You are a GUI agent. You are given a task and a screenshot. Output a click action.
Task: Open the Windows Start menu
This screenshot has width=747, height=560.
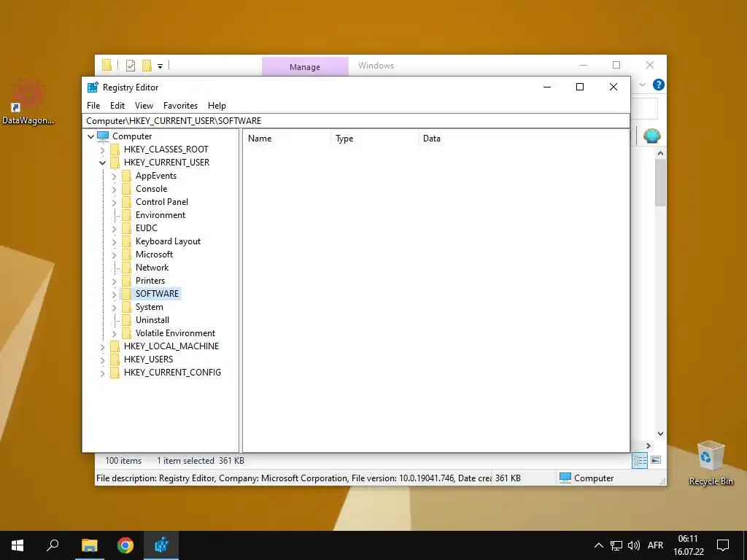tap(18, 545)
